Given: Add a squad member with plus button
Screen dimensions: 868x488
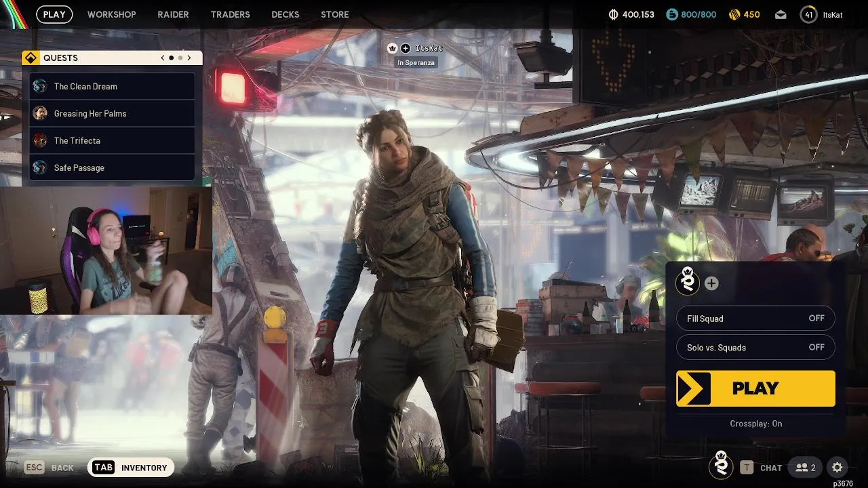Looking at the screenshot, I should (x=711, y=283).
